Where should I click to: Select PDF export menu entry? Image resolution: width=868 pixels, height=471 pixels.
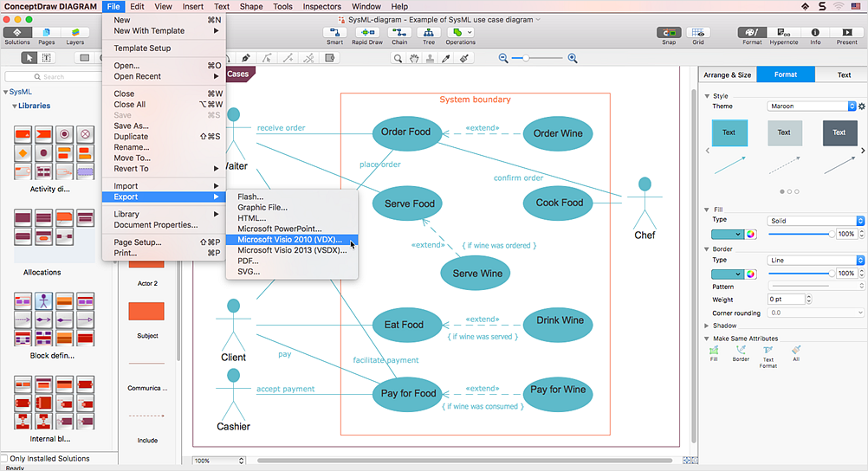[248, 261]
